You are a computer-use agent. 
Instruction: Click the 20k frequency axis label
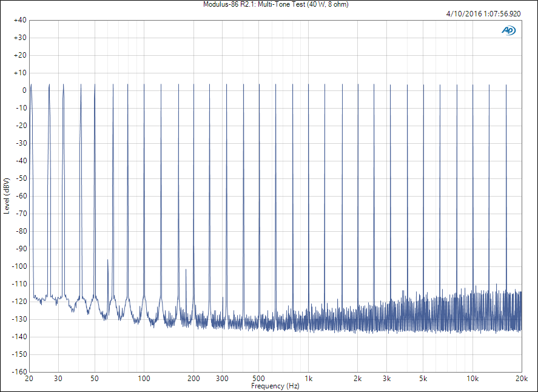[522, 379]
